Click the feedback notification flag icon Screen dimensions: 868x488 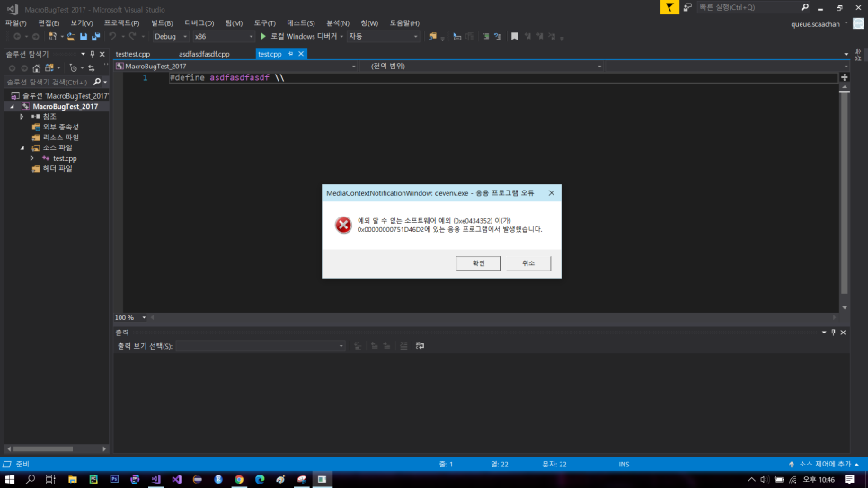tap(669, 7)
